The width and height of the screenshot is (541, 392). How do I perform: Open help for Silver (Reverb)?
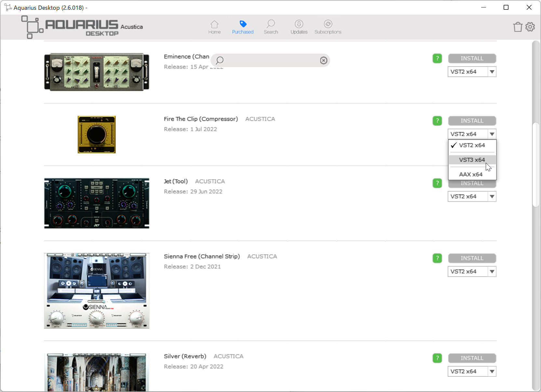click(437, 358)
